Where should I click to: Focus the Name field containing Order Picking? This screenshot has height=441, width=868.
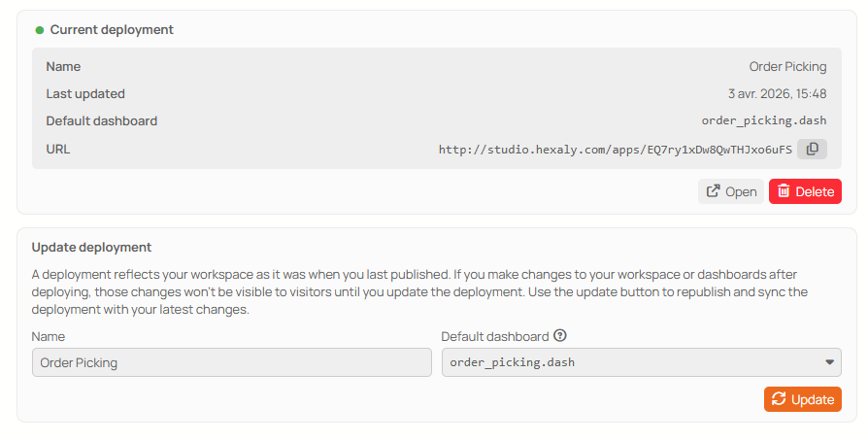[231, 362]
